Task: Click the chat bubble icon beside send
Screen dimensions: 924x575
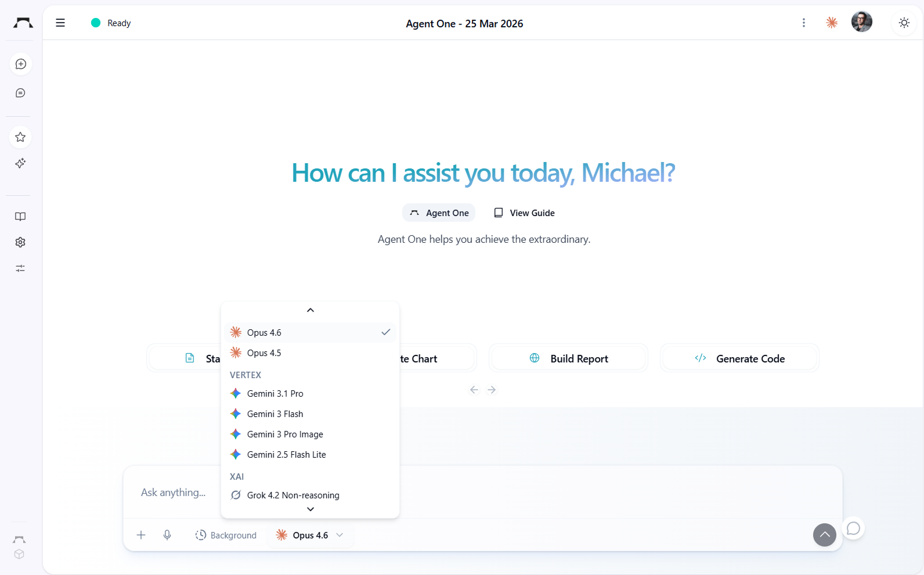Action: (853, 529)
